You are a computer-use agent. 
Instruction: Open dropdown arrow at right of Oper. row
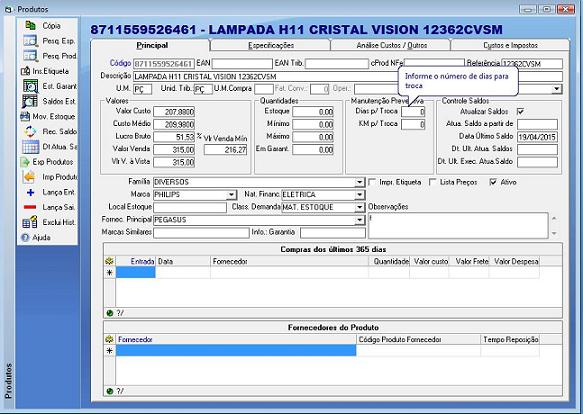click(557, 89)
